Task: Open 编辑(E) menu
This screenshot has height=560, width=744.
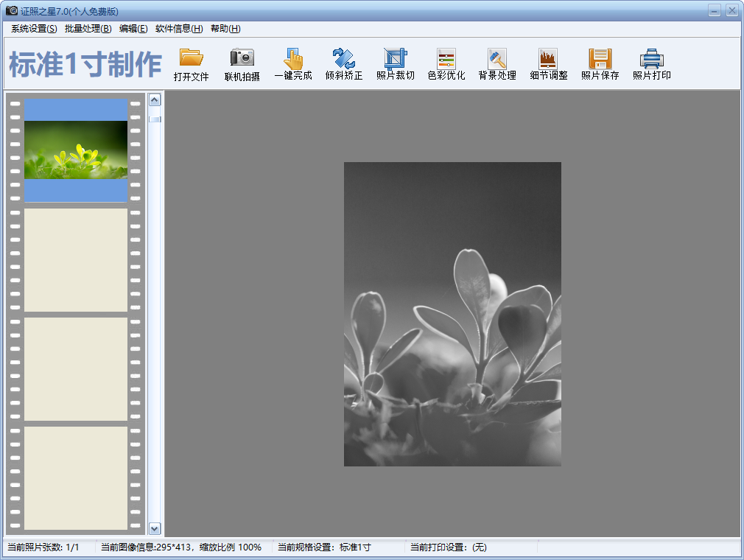Action: (x=133, y=29)
